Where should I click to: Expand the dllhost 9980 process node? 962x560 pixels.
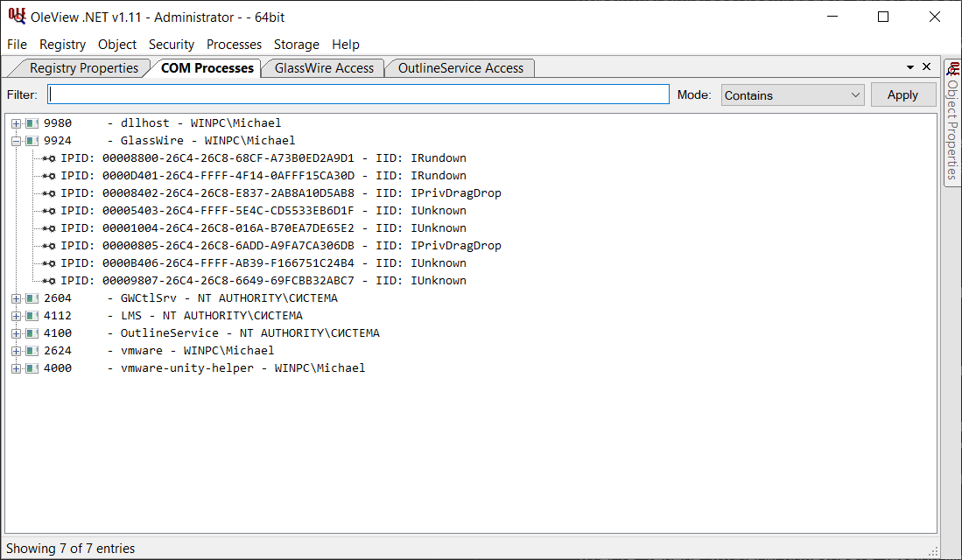click(x=16, y=123)
